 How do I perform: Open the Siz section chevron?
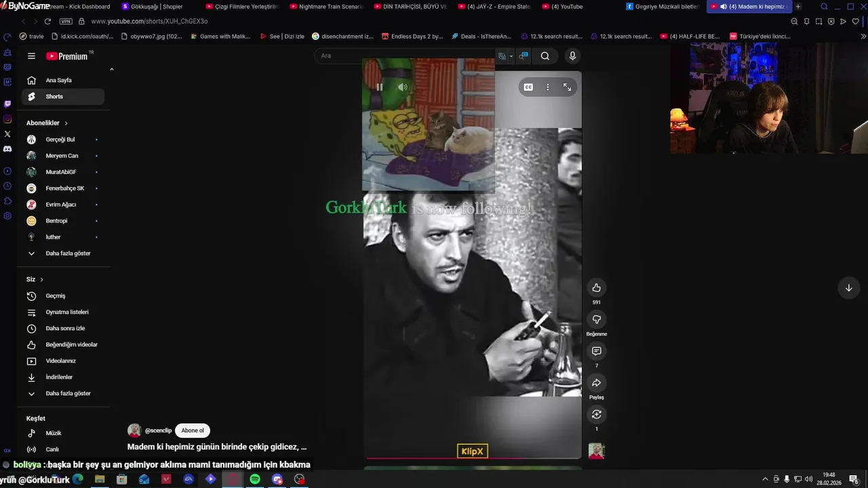tap(41, 279)
